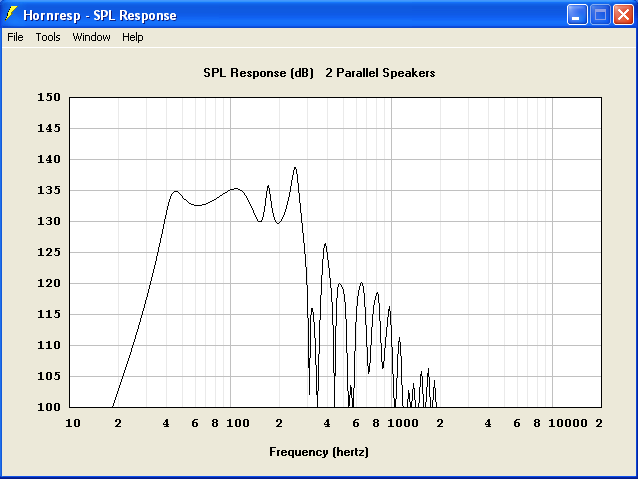Click the 130 dB axis label
Image resolution: width=638 pixels, height=479 pixels.
pos(49,221)
